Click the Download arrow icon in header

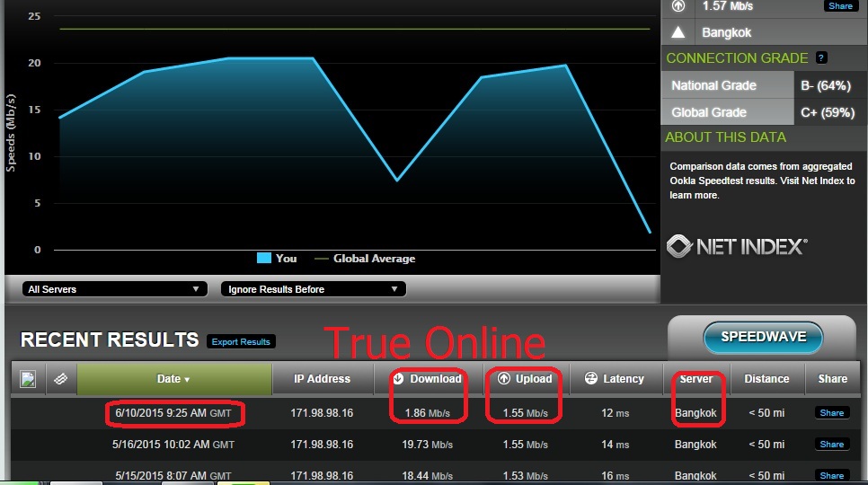398,379
